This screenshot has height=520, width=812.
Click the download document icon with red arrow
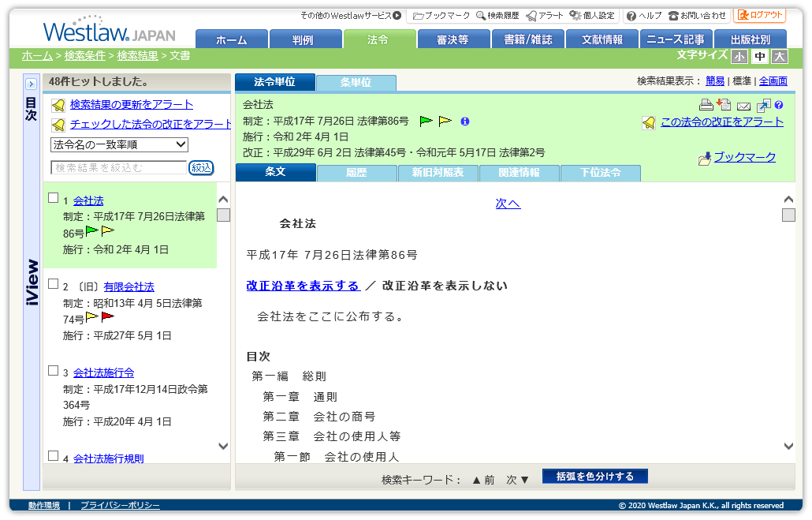click(x=724, y=105)
